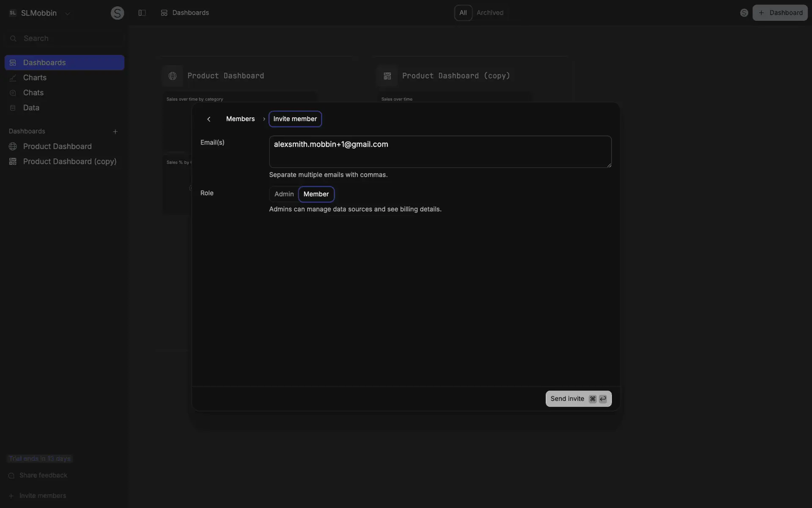The image size is (812, 508).
Task: Expand the SLMobbin workspace dropdown
Action: click(67, 13)
